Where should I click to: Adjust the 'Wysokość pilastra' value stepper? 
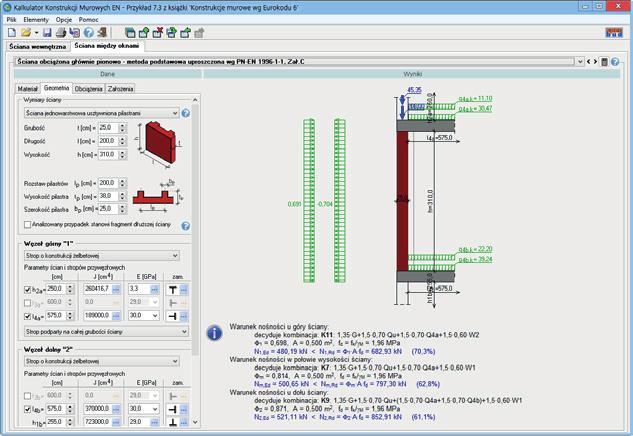click(x=123, y=196)
